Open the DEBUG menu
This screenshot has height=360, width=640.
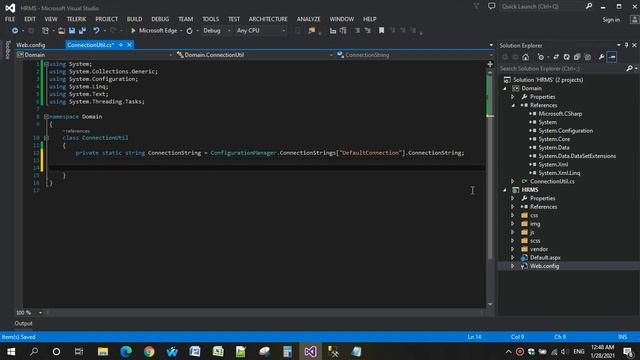pyautogui.click(x=160, y=19)
